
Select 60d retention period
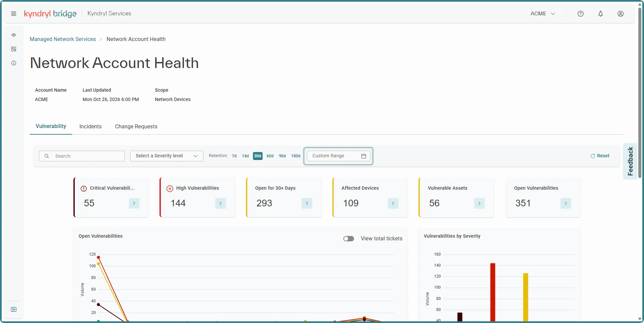(x=270, y=156)
